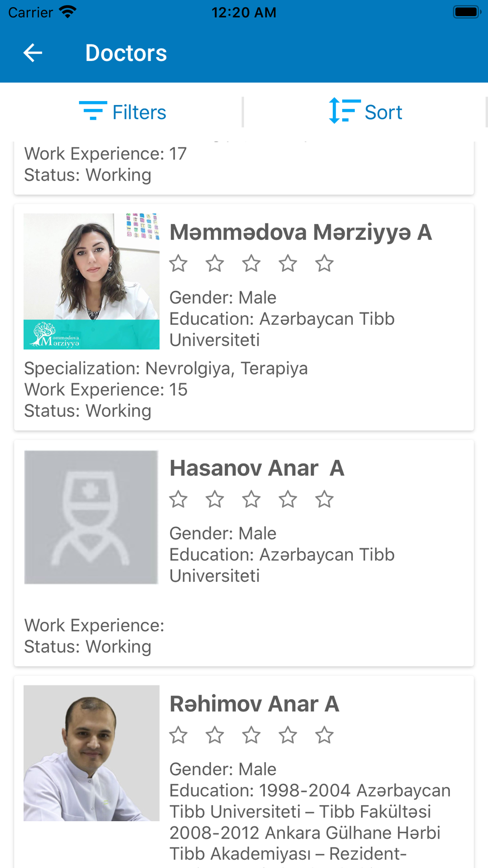Rate Məmmədova Mərziyyə with first star

click(x=178, y=264)
